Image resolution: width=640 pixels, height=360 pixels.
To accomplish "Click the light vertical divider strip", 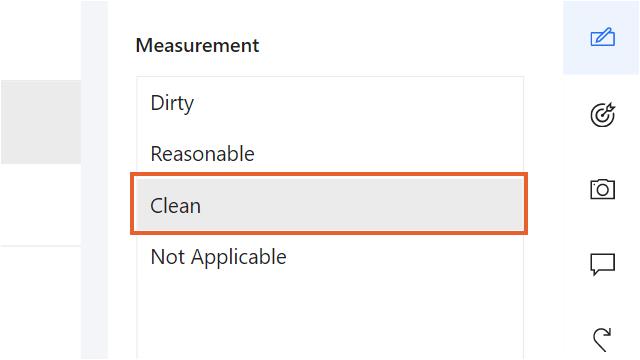I will pos(94,180).
